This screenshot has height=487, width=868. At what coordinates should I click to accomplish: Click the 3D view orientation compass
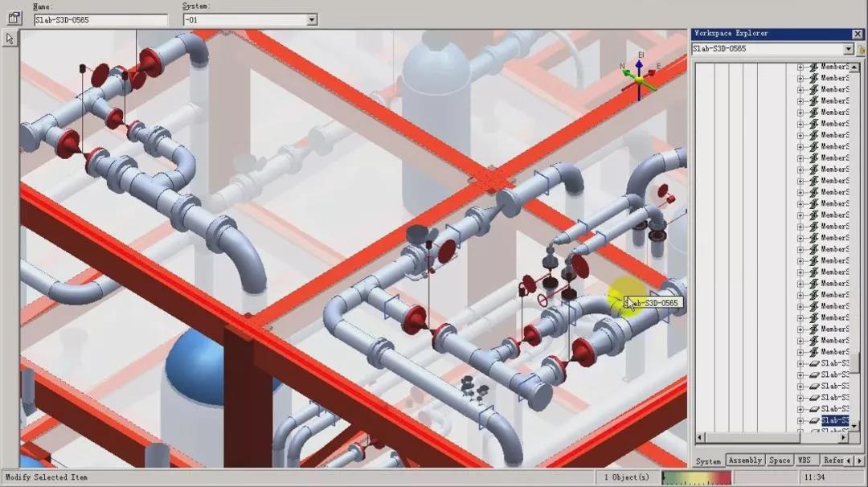tap(639, 78)
